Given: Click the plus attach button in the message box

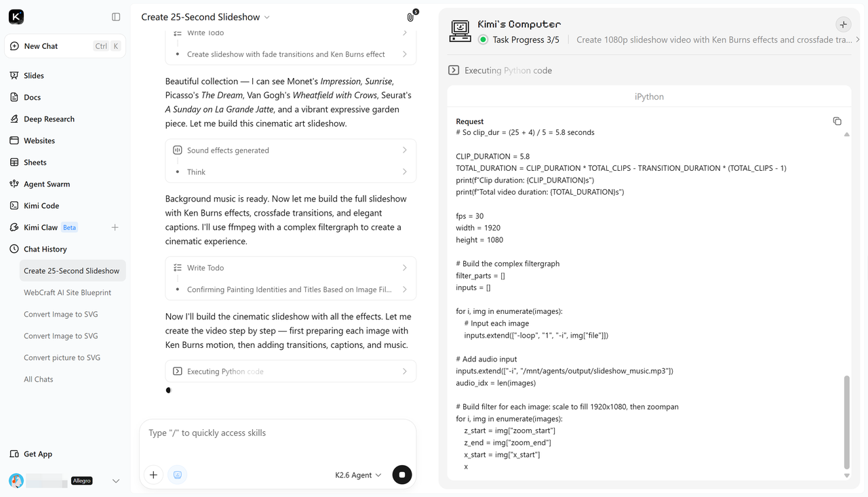Looking at the screenshot, I should pos(153,475).
